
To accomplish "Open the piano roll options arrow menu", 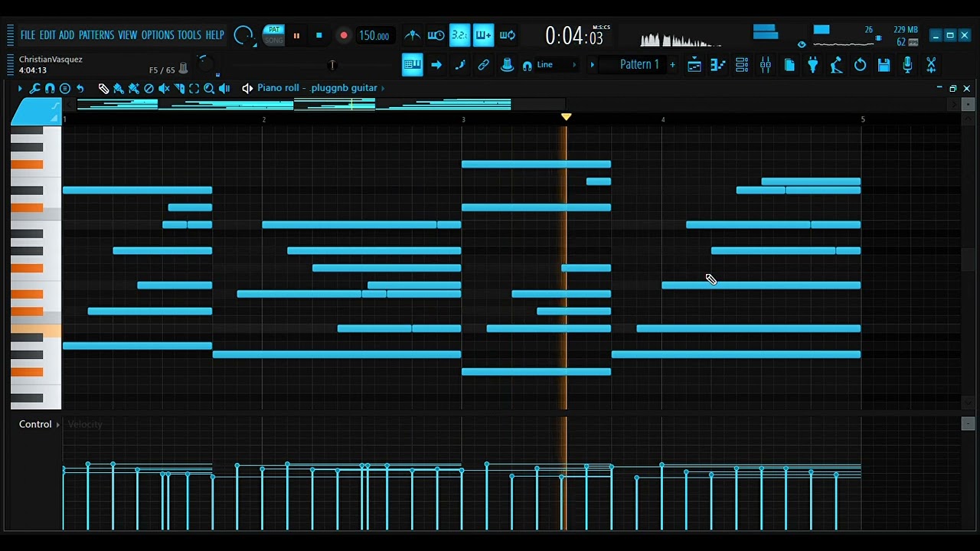I will click(20, 89).
